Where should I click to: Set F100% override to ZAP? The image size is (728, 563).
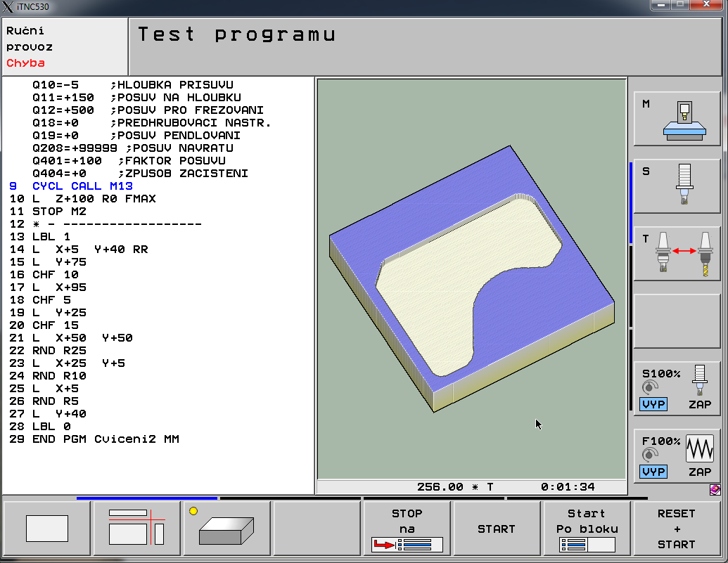point(699,472)
